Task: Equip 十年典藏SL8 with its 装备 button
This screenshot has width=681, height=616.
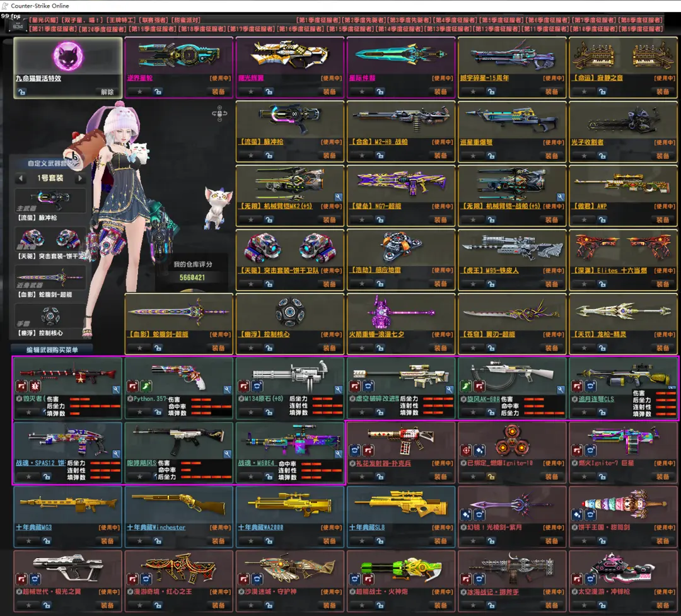Action: pos(440,541)
